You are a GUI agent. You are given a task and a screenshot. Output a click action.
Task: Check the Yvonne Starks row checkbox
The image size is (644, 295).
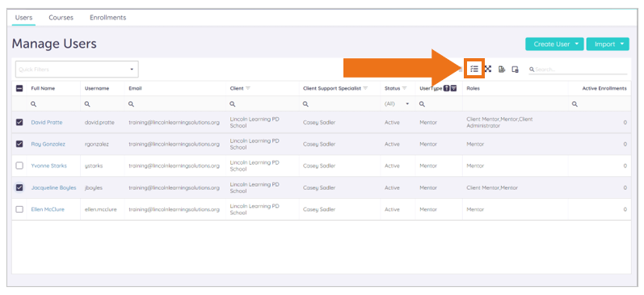19,166
